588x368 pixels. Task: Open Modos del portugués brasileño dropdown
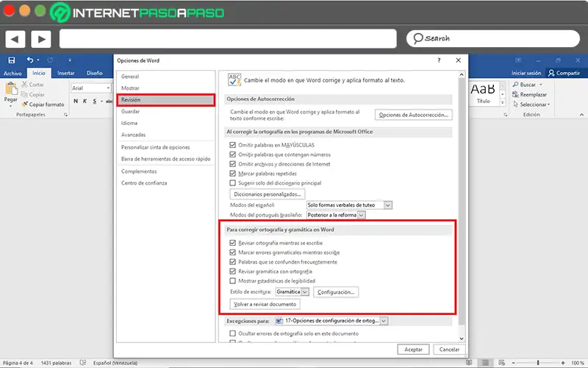pyautogui.click(x=361, y=215)
